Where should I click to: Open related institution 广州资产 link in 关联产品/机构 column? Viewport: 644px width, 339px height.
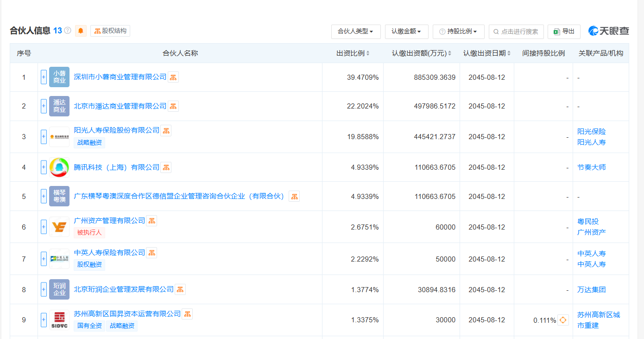pyautogui.click(x=592, y=232)
